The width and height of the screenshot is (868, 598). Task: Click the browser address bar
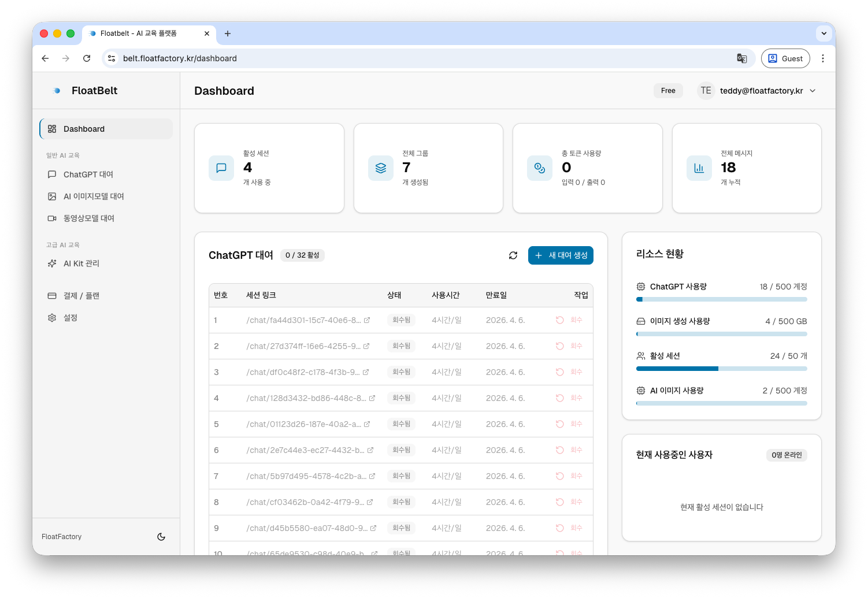click(405, 58)
